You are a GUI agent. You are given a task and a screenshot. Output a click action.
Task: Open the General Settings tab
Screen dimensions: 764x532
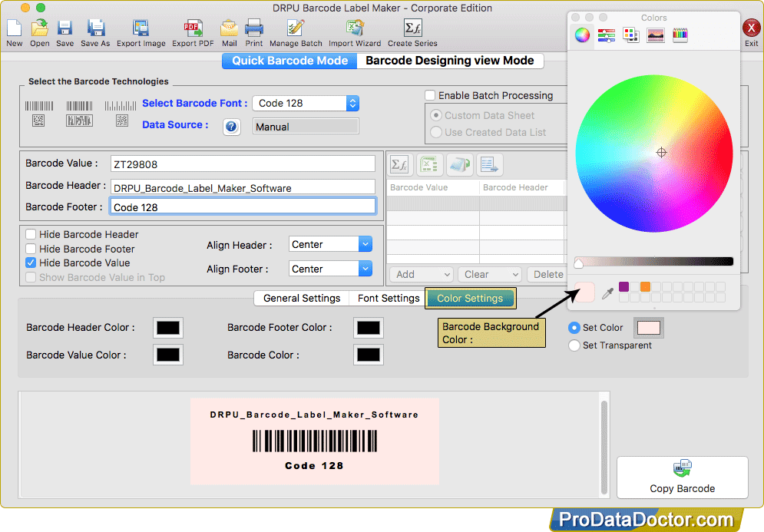[x=302, y=298]
